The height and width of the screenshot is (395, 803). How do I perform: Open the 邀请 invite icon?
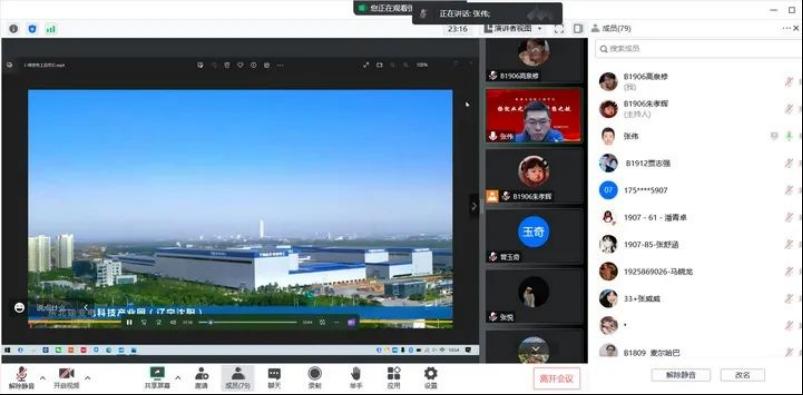pyautogui.click(x=201, y=378)
